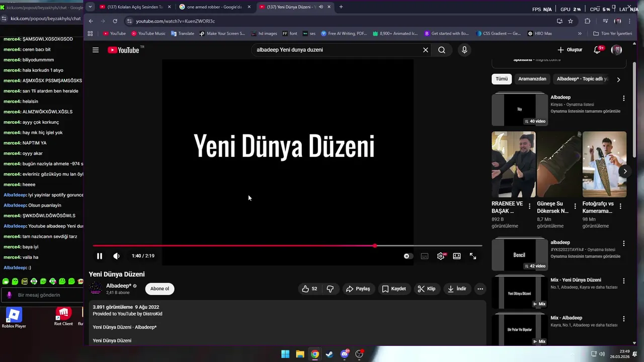
Task: Save the video with Kaydet
Action: pos(394,289)
